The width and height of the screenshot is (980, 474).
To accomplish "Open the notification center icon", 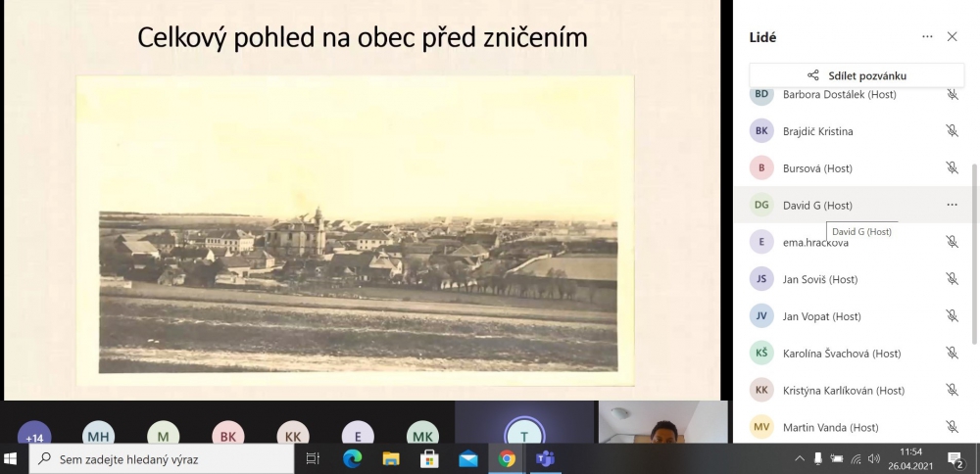I will (955, 459).
